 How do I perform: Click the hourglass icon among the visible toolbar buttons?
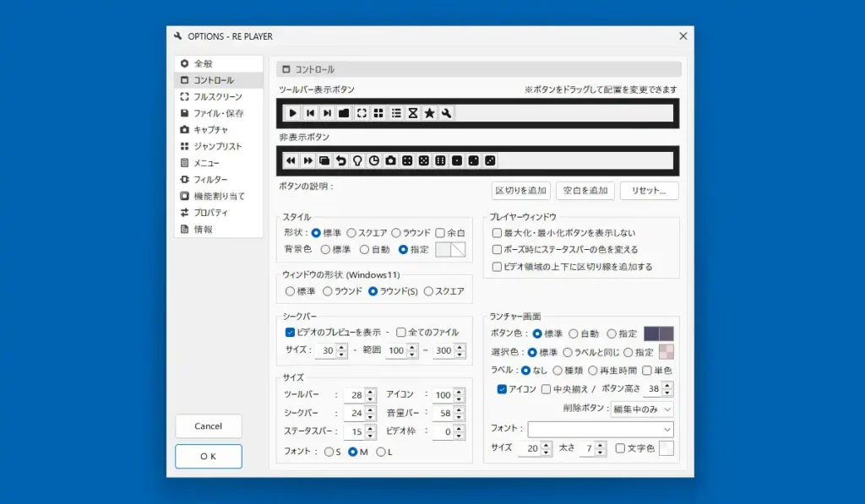412,112
